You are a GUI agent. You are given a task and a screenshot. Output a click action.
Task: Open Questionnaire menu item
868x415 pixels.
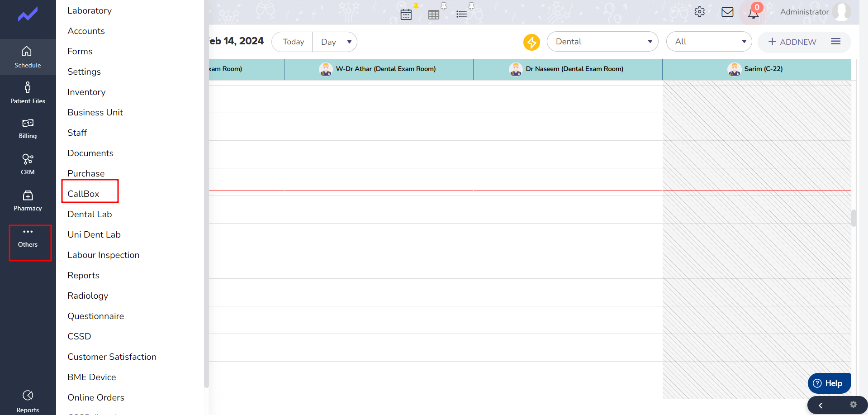point(95,316)
